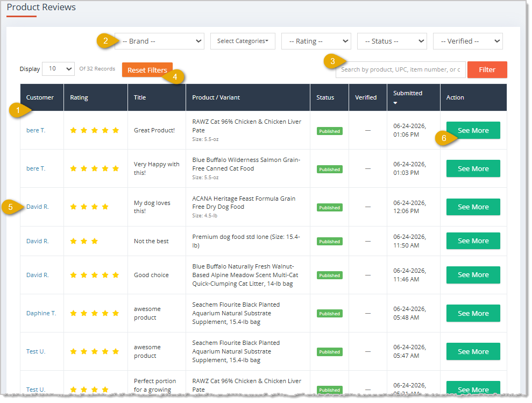Screen dimensions: 532x403
Task: Click Blue Buffalo Naturally Fresh Walnut litter product
Action: 245,275
